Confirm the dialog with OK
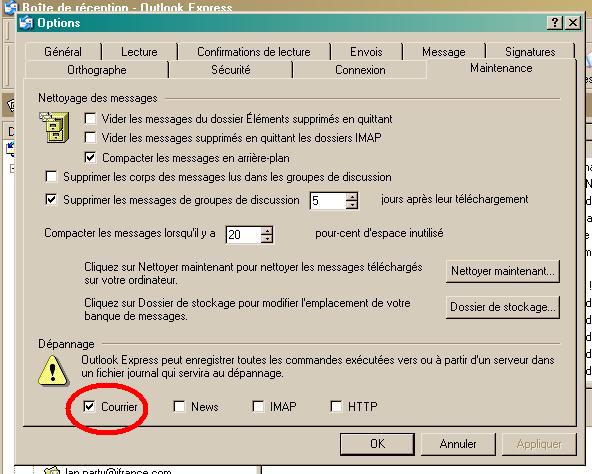Image resolution: width=592 pixels, height=474 pixels. point(377,444)
